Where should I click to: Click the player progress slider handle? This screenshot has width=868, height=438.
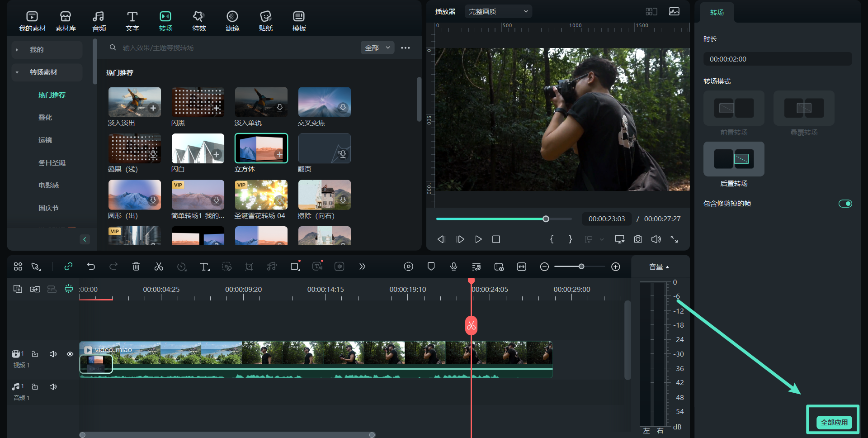pos(546,219)
